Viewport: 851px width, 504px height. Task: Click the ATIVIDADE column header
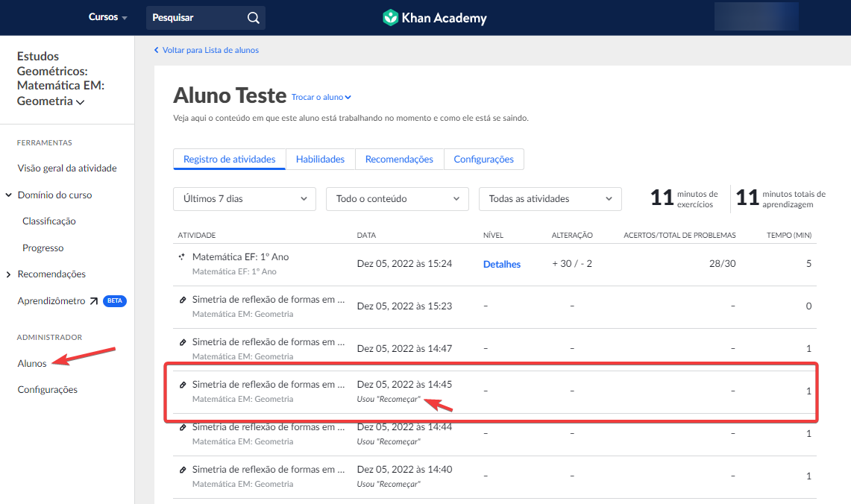[x=196, y=236]
